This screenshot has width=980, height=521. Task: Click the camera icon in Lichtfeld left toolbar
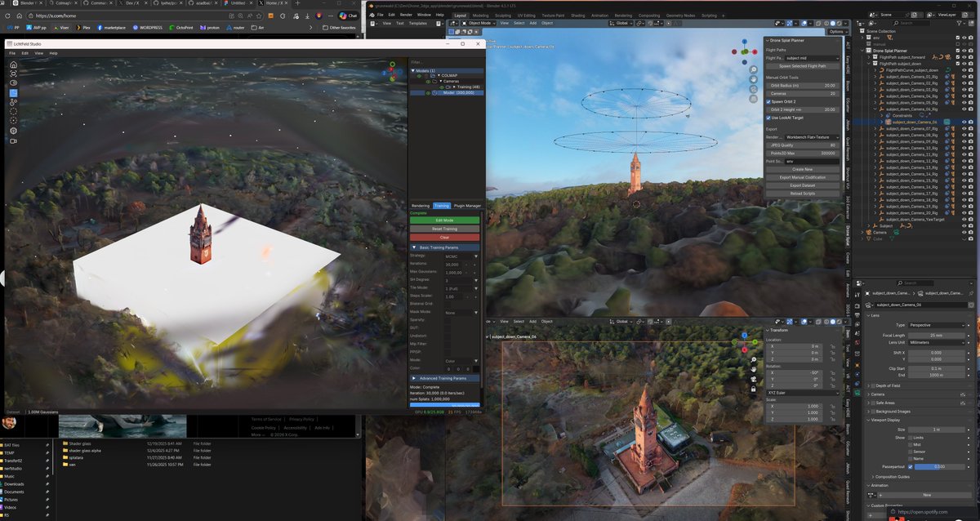[13, 140]
